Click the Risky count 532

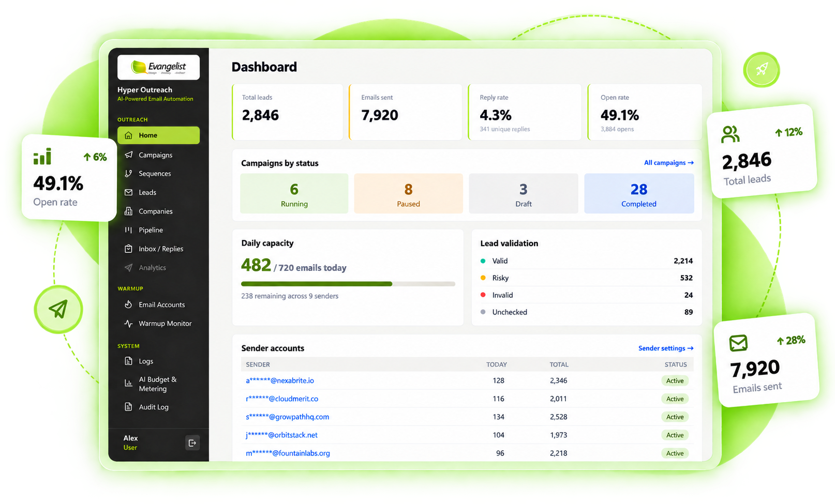point(686,278)
